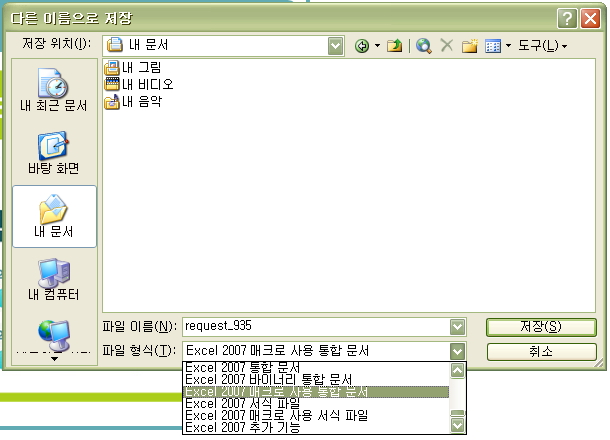Click the Search the Web icon
610x440 pixels.
[x=423, y=46]
